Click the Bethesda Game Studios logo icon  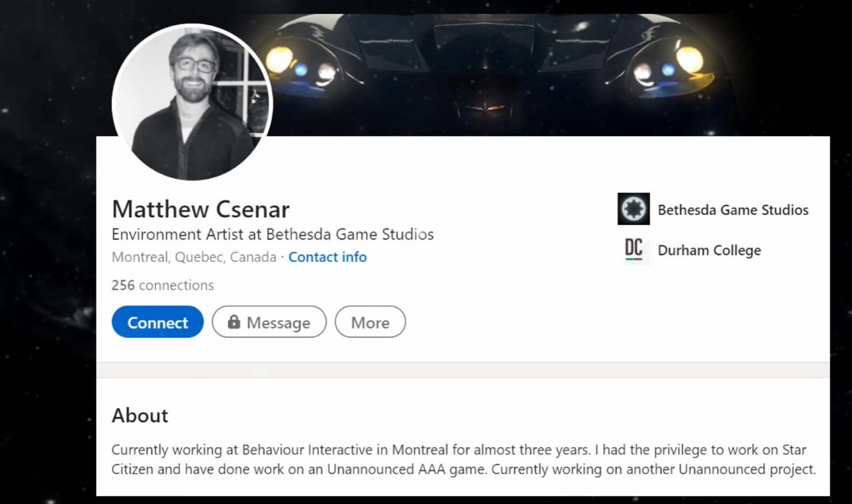coord(633,209)
